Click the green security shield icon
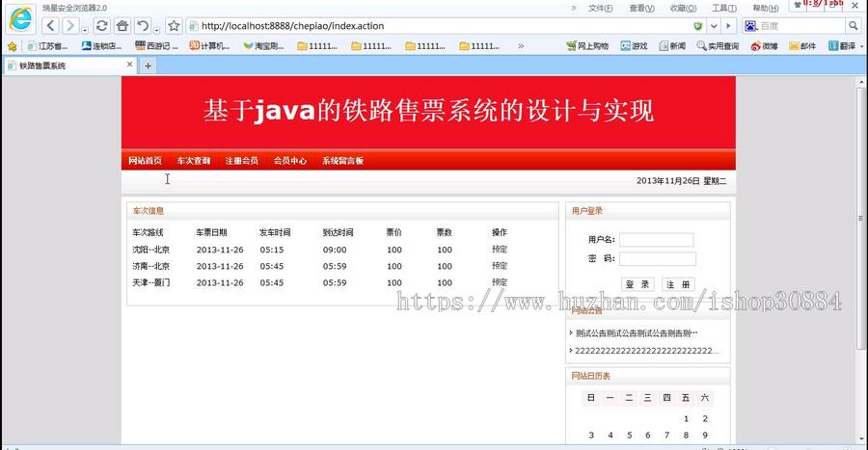This screenshot has height=450, width=868. point(698,26)
